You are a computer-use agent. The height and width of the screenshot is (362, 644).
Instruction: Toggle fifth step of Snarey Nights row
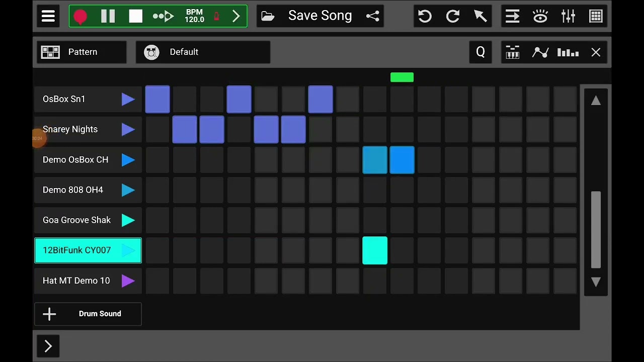(266, 129)
